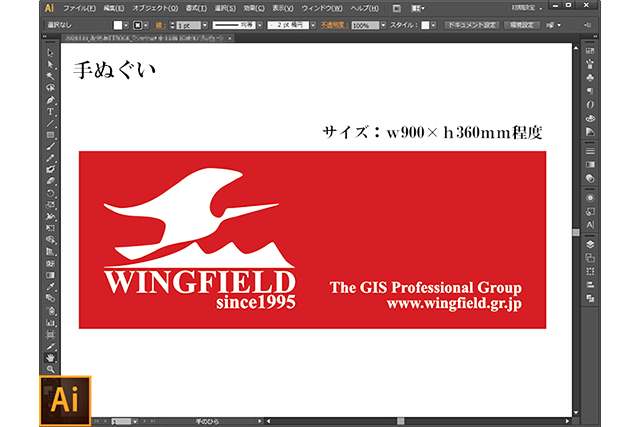Image resolution: width=640 pixels, height=427 pixels.
Task: Select the Pen tool
Action: click(50, 100)
